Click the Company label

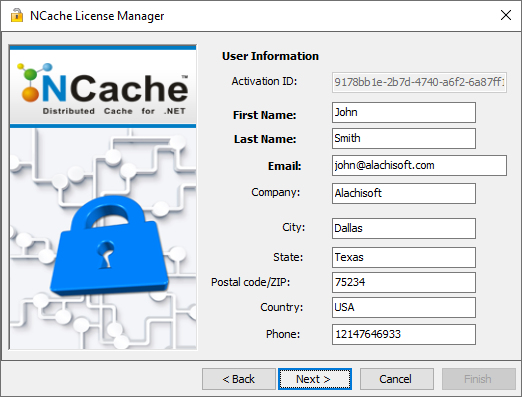(276, 192)
